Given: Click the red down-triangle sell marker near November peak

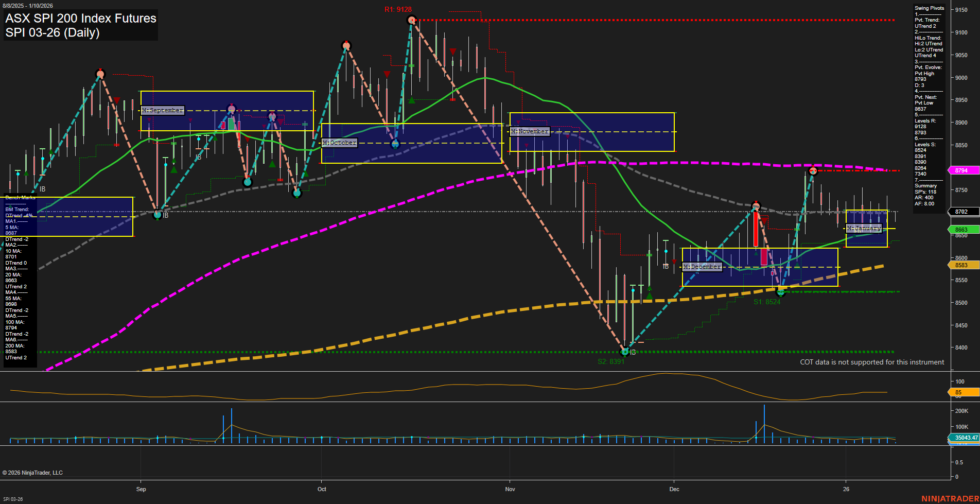Looking at the screenshot, I should click(452, 50).
